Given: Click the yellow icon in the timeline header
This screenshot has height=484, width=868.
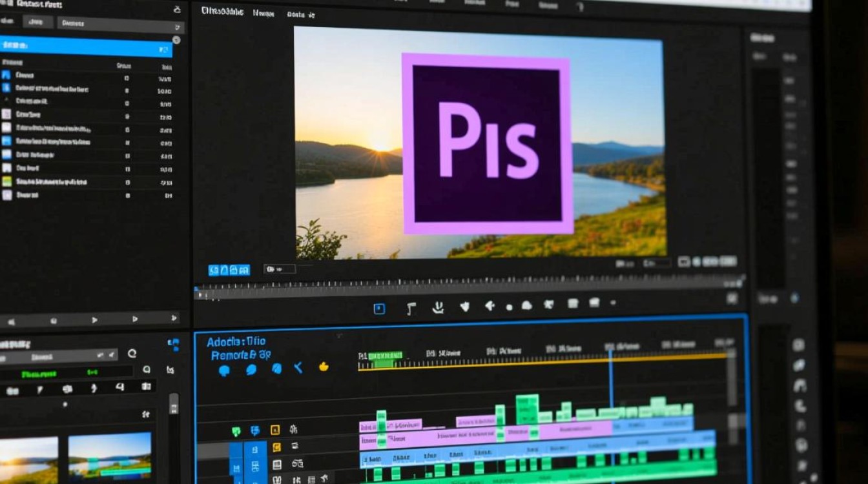Looking at the screenshot, I should point(324,367).
